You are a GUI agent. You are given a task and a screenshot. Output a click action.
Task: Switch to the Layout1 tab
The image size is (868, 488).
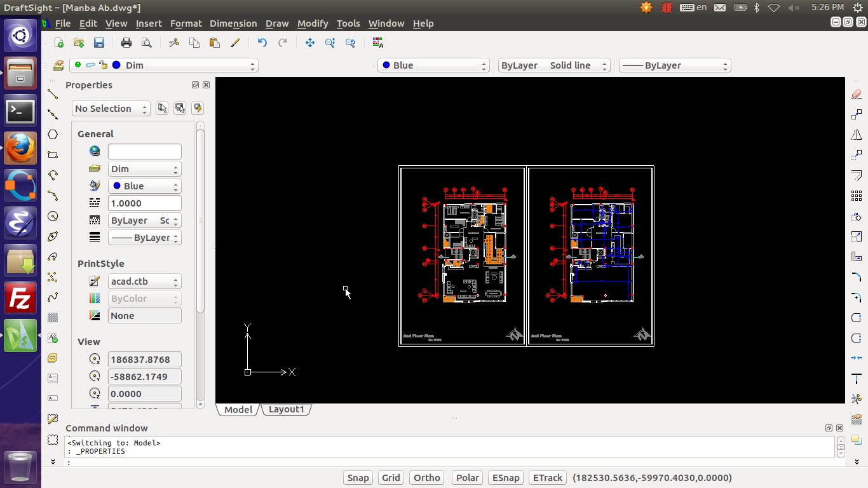(x=286, y=410)
